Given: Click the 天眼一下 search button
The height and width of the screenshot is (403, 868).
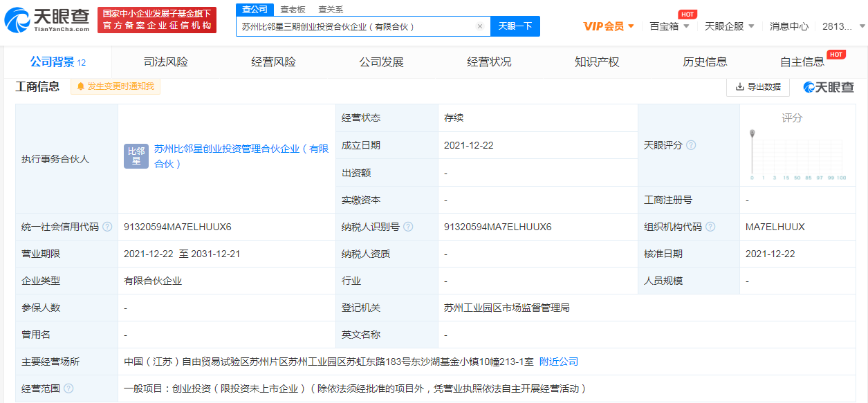Looking at the screenshot, I should 515,26.
